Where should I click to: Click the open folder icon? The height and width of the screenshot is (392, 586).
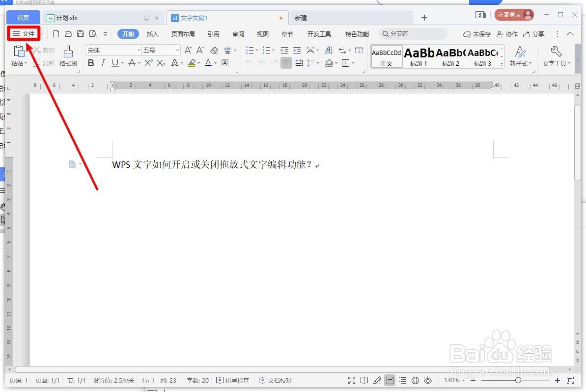(68, 34)
